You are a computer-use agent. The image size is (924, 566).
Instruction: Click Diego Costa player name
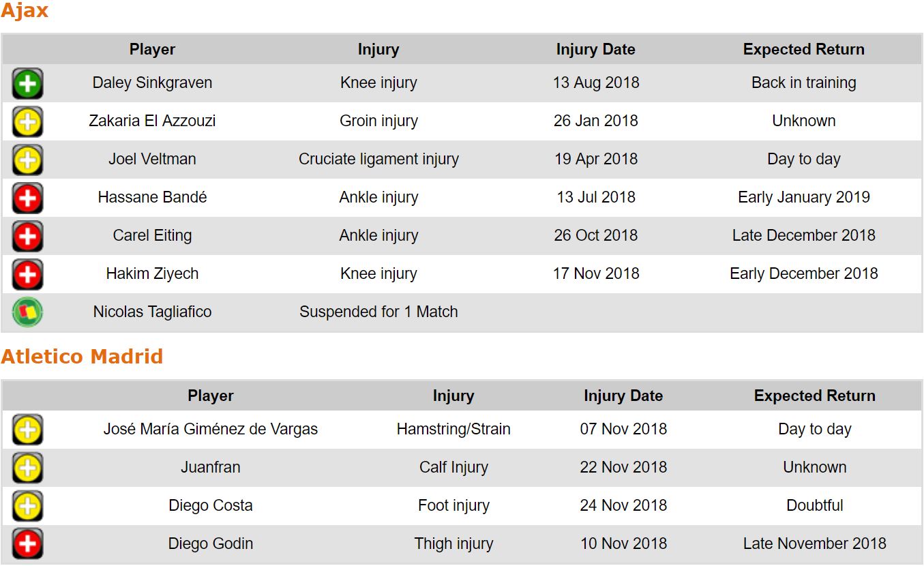tap(211, 506)
